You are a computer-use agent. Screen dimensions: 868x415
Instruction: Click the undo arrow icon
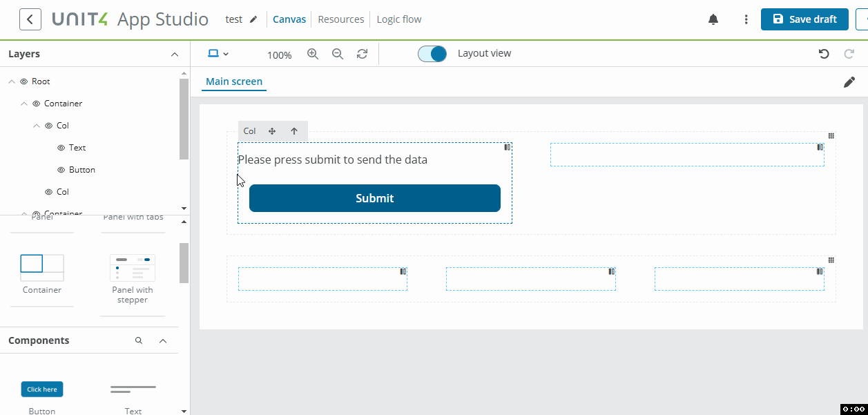click(x=823, y=53)
